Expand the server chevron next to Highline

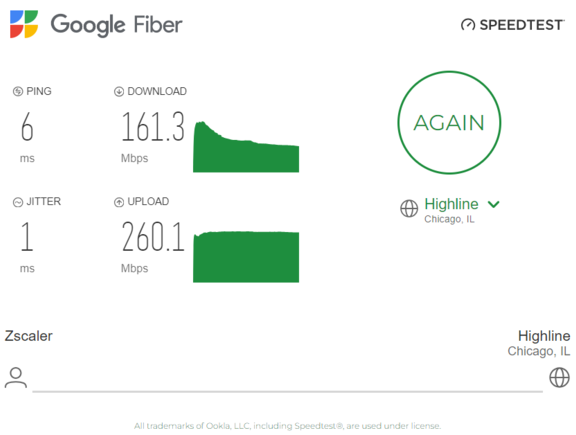(494, 204)
